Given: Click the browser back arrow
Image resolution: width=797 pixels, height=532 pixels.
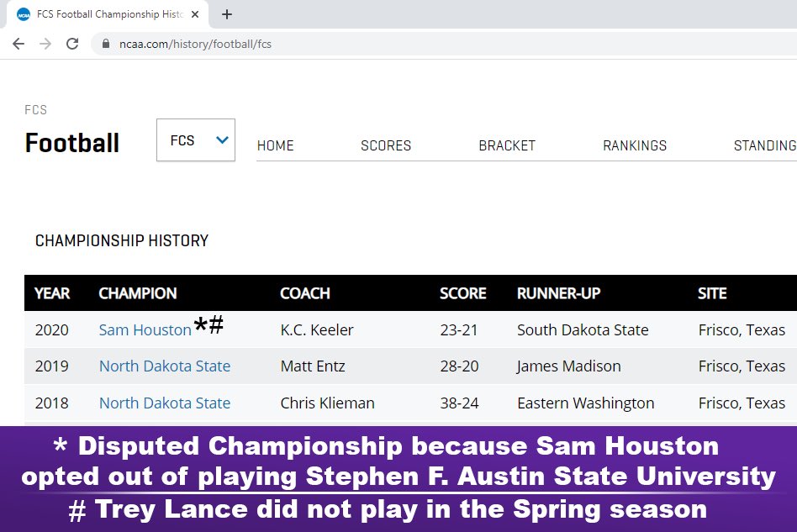Looking at the screenshot, I should click(18, 44).
